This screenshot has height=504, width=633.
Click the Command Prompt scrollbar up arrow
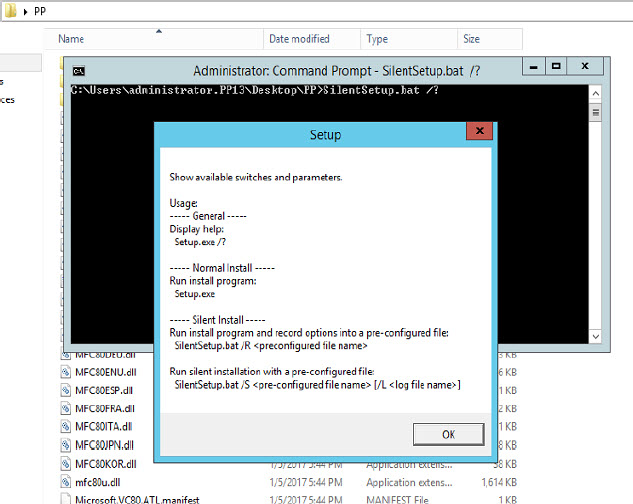(597, 92)
